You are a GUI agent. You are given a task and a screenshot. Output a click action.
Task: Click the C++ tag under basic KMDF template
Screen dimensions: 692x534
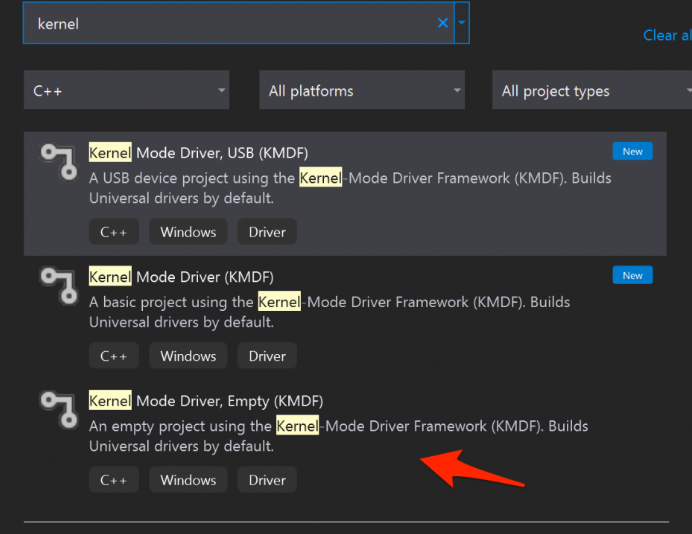[x=114, y=356]
